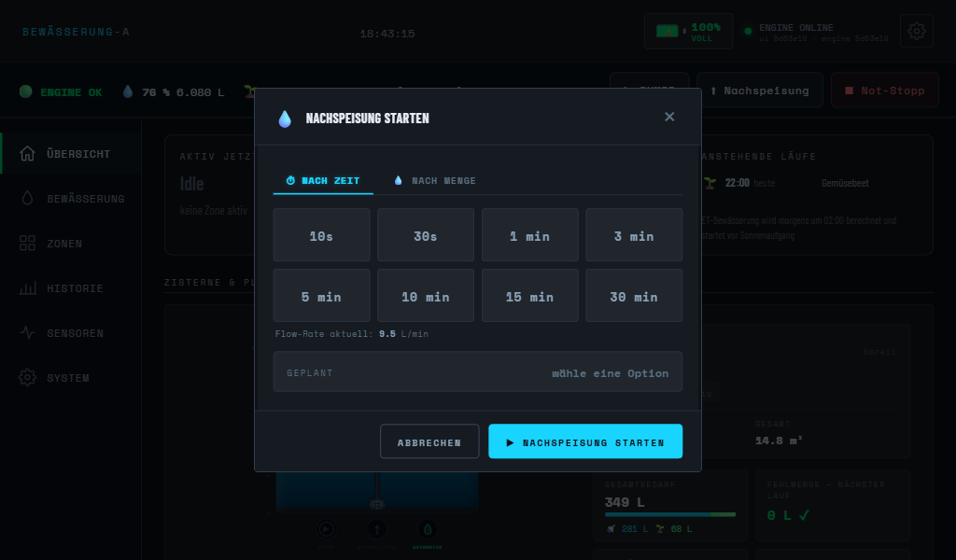Choose the 30s duration preset
This screenshot has width=956, height=560.
coord(426,235)
